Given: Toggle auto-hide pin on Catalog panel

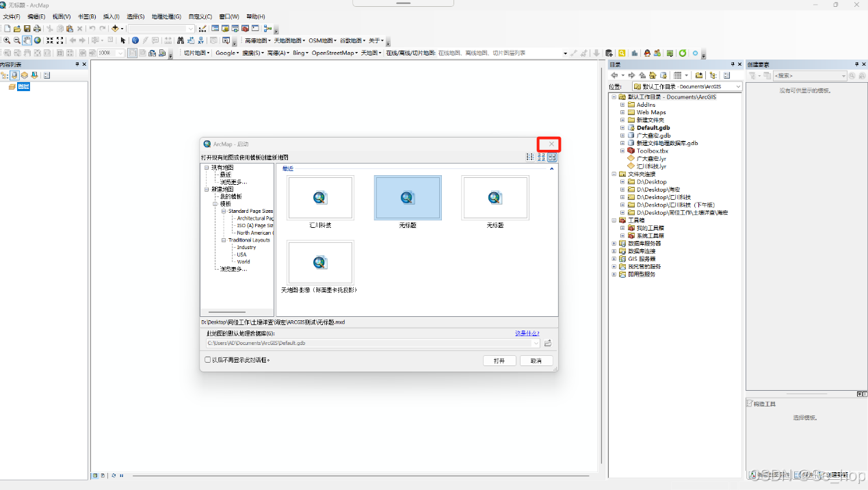Looking at the screenshot, I should pyautogui.click(x=733, y=64).
